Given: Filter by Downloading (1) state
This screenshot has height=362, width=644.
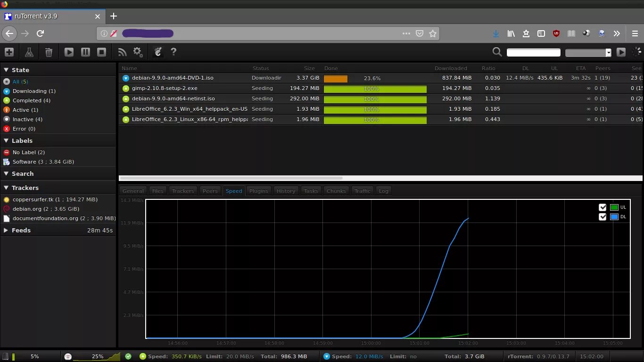Looking at the screenshot, I should tap(58, 91).
